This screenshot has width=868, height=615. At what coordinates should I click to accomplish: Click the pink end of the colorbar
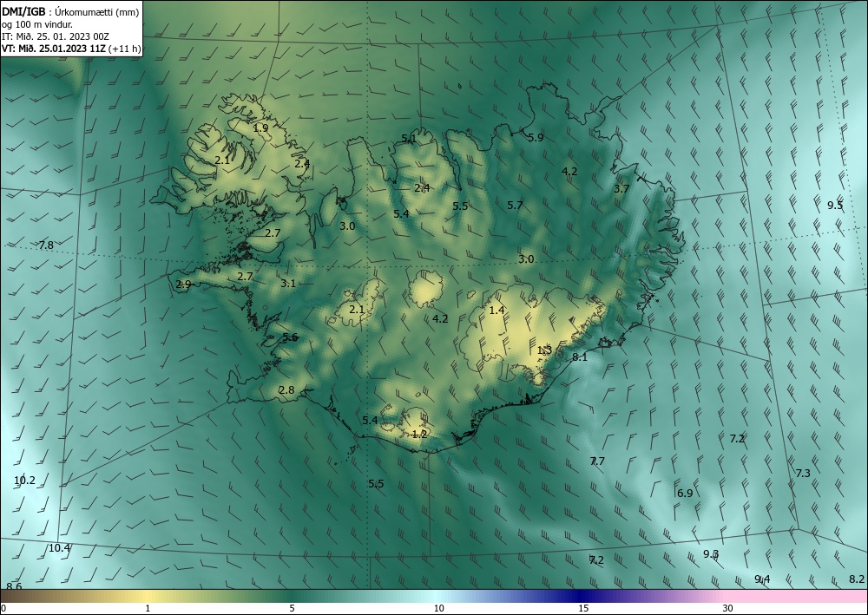point(797,596)
